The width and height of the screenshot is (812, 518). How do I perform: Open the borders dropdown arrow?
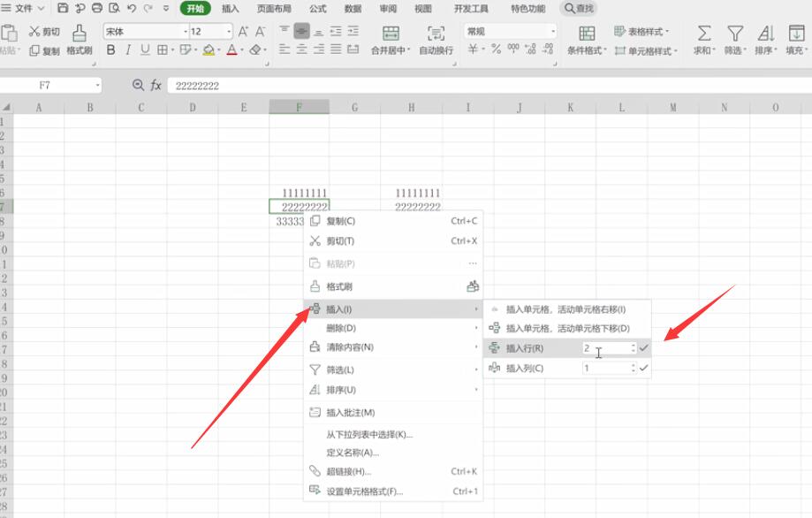click(172, 50)
